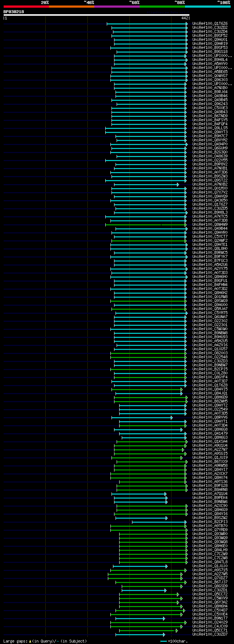The image size is (234, 644).
Task: Select the label UniRef100_C5WXW0
Action: pos(210,329)
